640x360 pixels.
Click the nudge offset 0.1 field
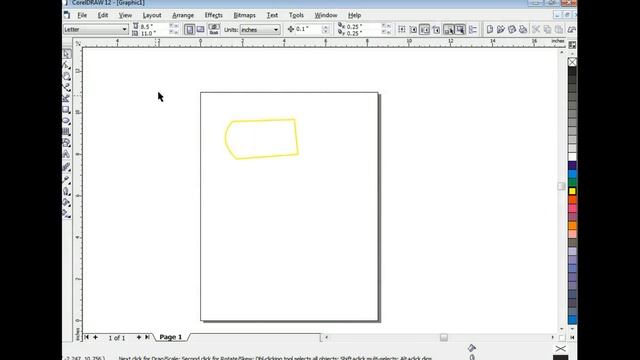coord(308,29)
